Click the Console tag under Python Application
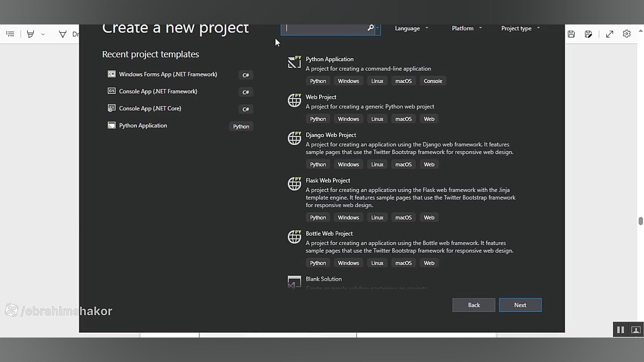 coord(433,81)
